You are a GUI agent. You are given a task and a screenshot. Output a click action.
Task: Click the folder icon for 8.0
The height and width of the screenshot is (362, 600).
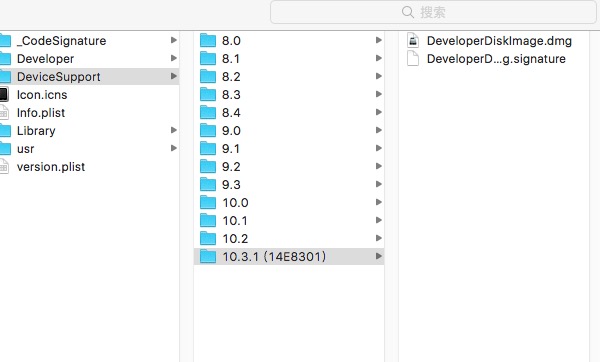point(208,40)
